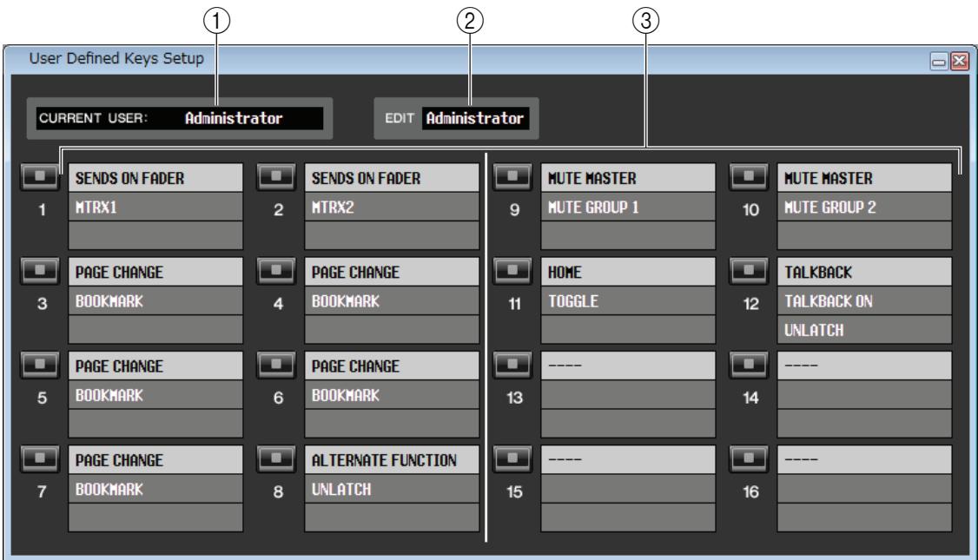Click the user defined key 16 button

pos(749,459)
